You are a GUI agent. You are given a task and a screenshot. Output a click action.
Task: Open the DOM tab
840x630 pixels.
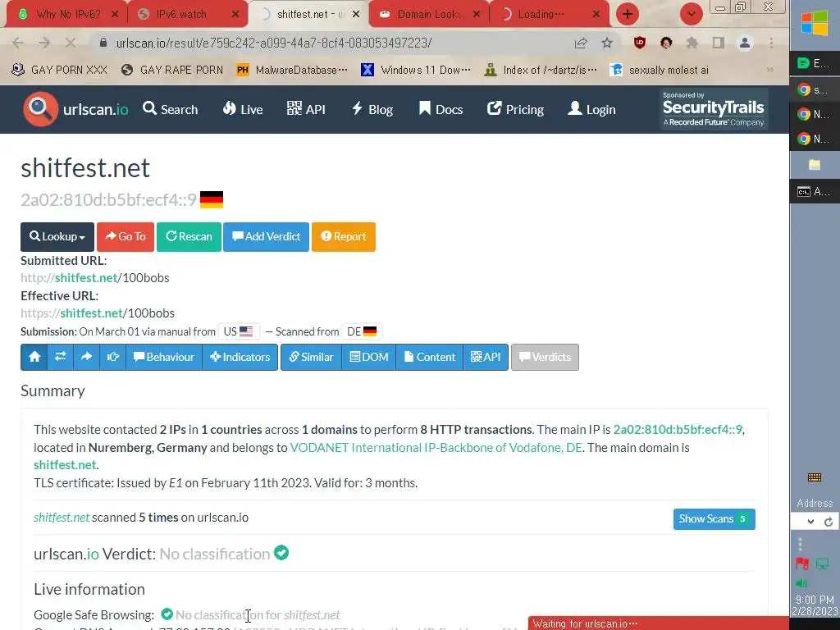pos(369,357)
